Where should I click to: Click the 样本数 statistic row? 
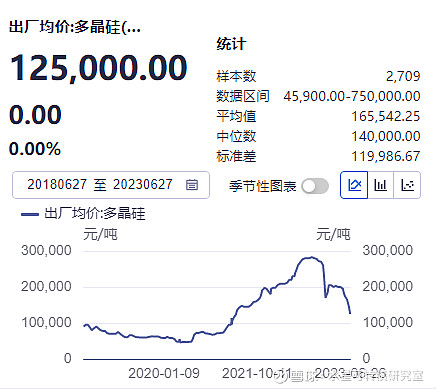tap(318, 76)
